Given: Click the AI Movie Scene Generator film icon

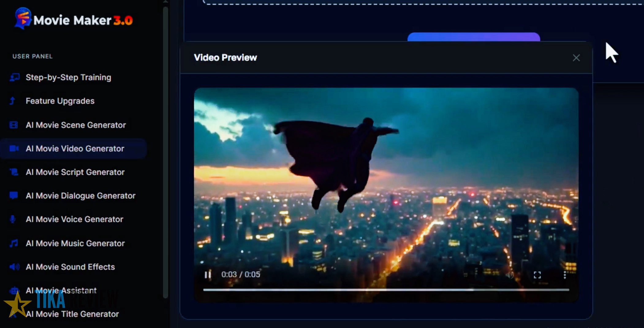Looking at the screenshot, I should coord(13,125).
